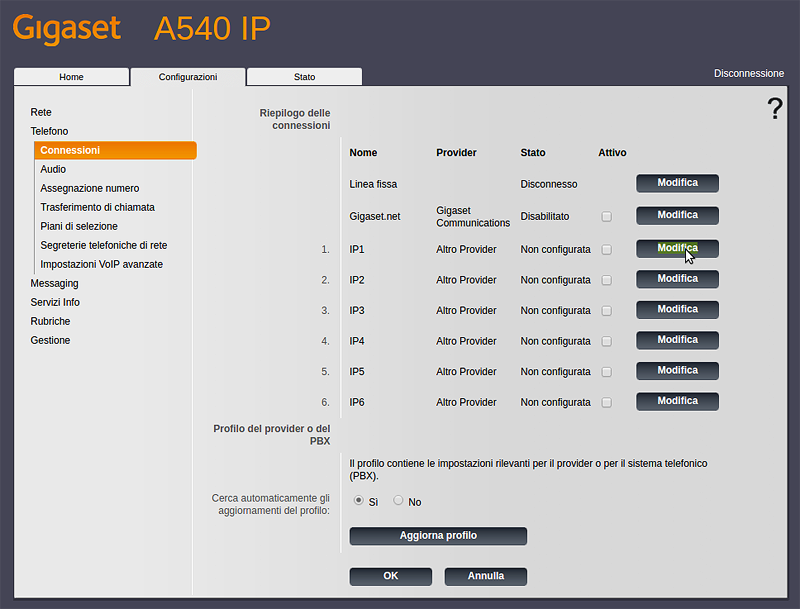This screenshot has width=800, height=609.
Task: Click the A540 IP model title
Action: pyautogui.click(x=212, y=29)
